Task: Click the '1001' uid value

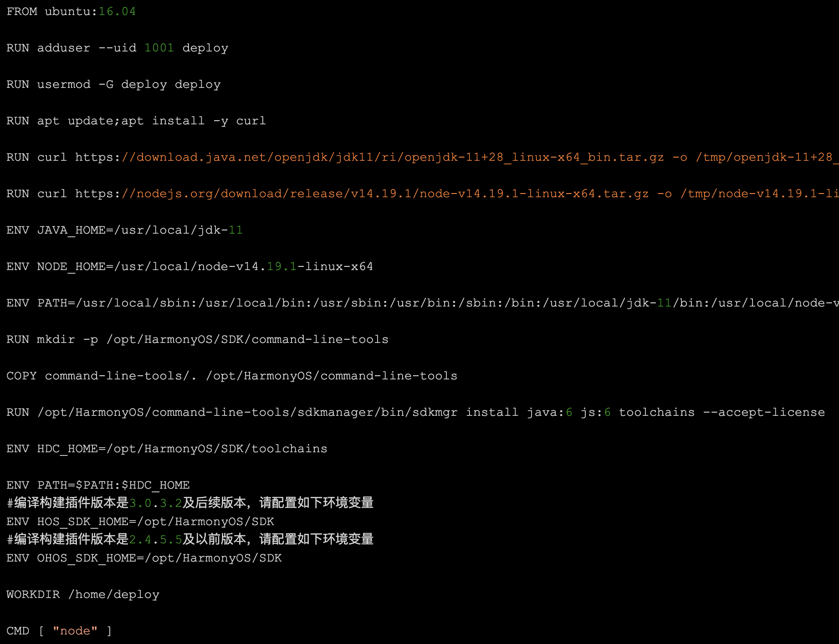Action: pos(159,48)
